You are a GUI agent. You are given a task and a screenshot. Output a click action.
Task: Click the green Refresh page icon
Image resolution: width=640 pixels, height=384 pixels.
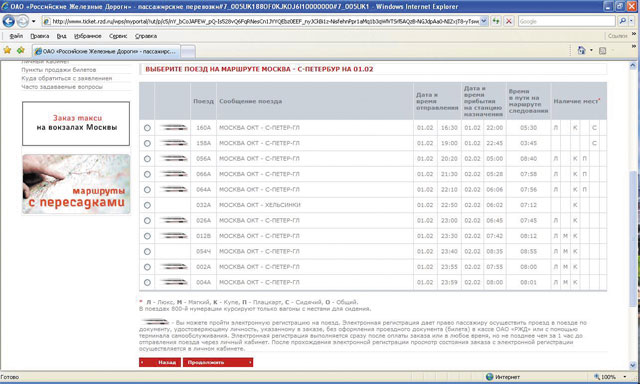click(496, 21)
